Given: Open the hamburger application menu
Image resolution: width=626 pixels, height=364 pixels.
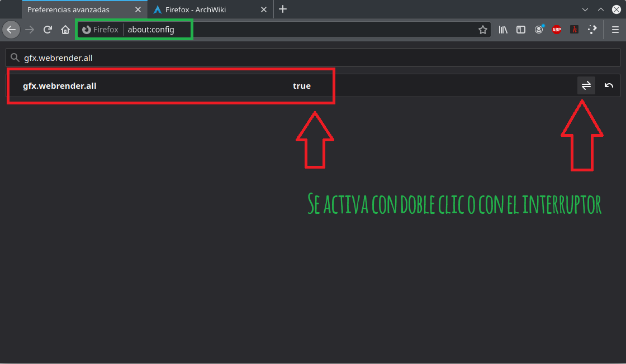Looking at the screenshot, I should click(x=615, y=30).
